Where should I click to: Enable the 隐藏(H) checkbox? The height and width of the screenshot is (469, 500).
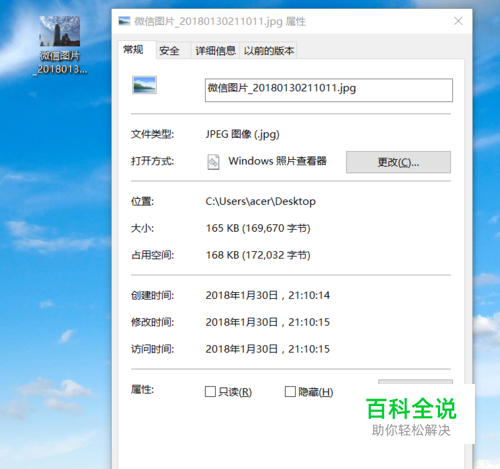[290, 391]
